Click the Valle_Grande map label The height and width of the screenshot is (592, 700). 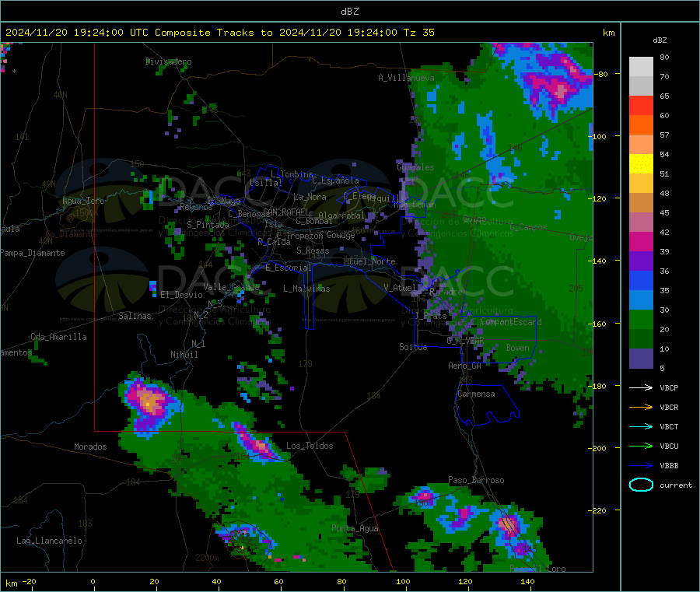point(231,286)
